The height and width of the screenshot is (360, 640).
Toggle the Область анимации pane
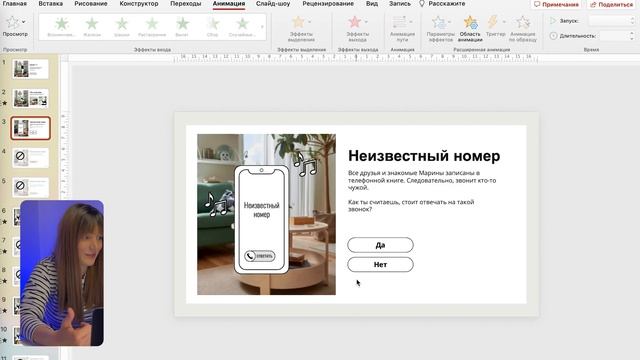(470, 29)
